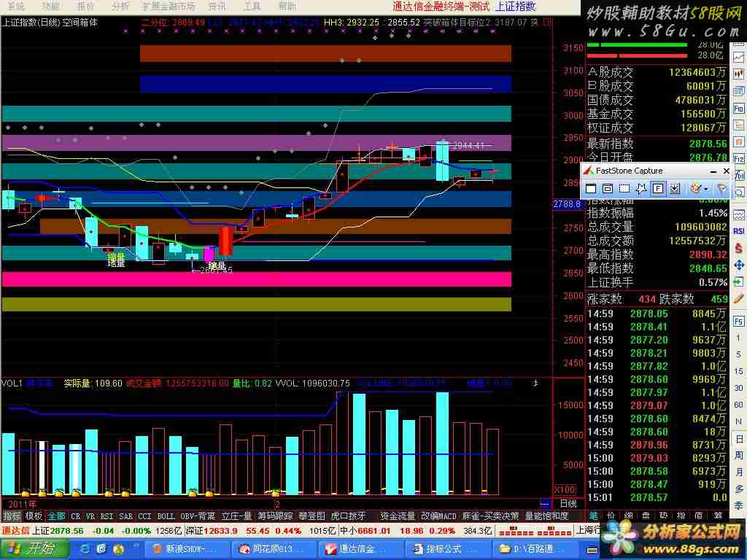Choose the SAR indicator
747x560 pixels.
click(x=125, y=516)
